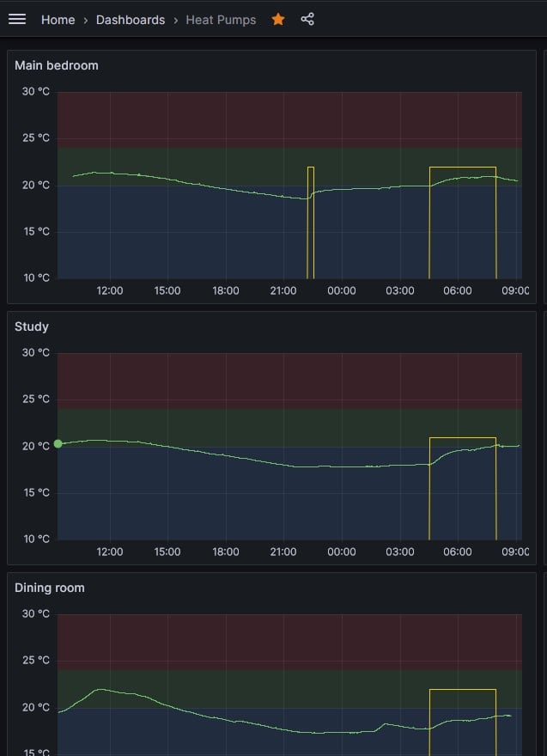Select Heat Pumps breadcrumb
547x756 pixels.
221,20
